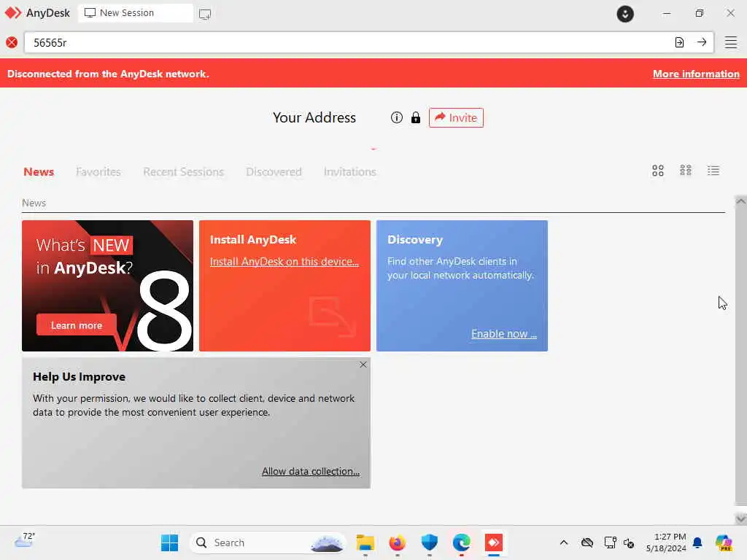747x560 pixels.
Task: Open the Invitations tab
Action: (x=349, y=172)
